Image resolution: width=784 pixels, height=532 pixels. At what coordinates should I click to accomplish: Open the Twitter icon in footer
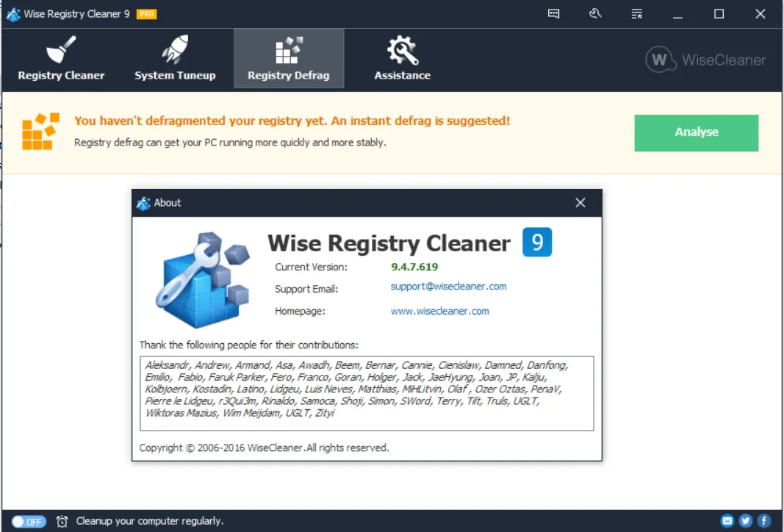tap(746, 521)
